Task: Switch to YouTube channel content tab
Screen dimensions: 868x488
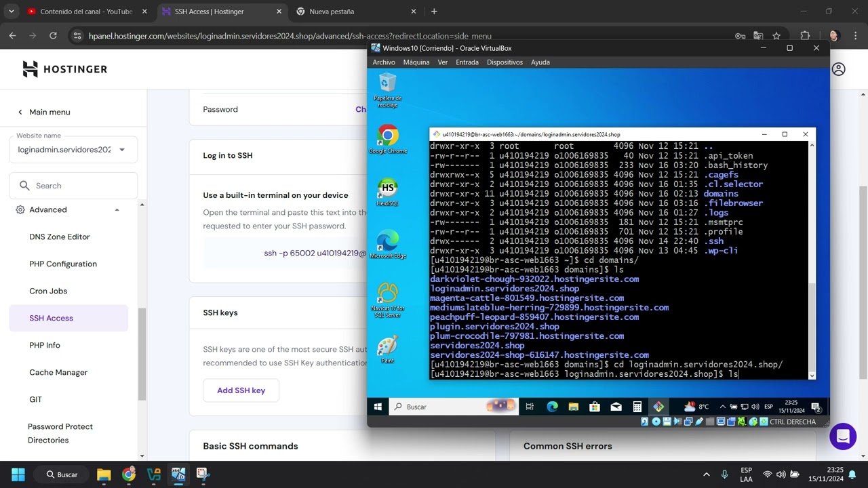Action: (x=88, y=12)
